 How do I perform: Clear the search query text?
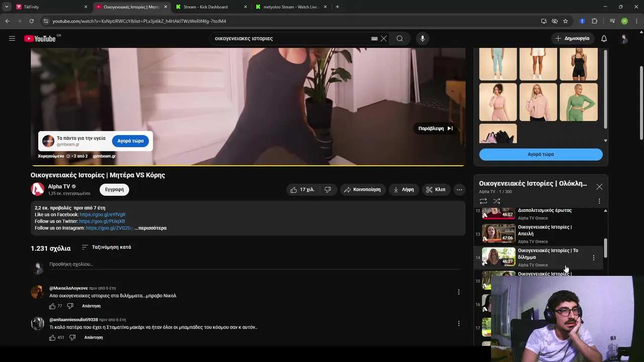coord(384,38)
